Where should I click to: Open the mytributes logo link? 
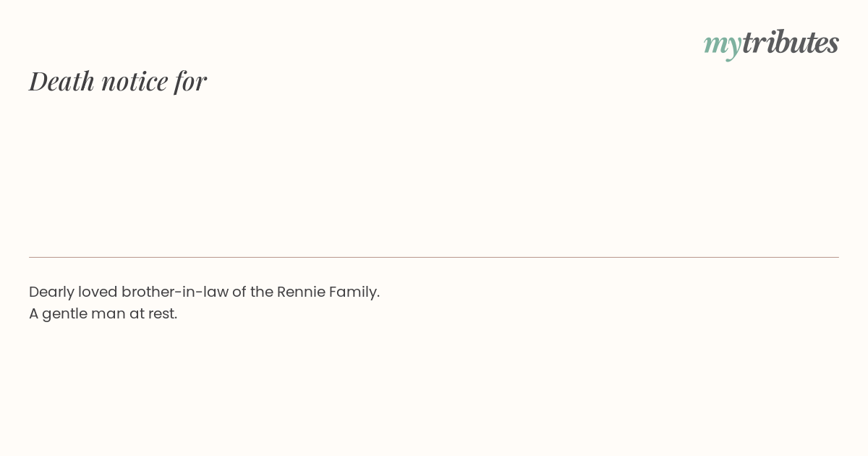click(x=771, y=43)
